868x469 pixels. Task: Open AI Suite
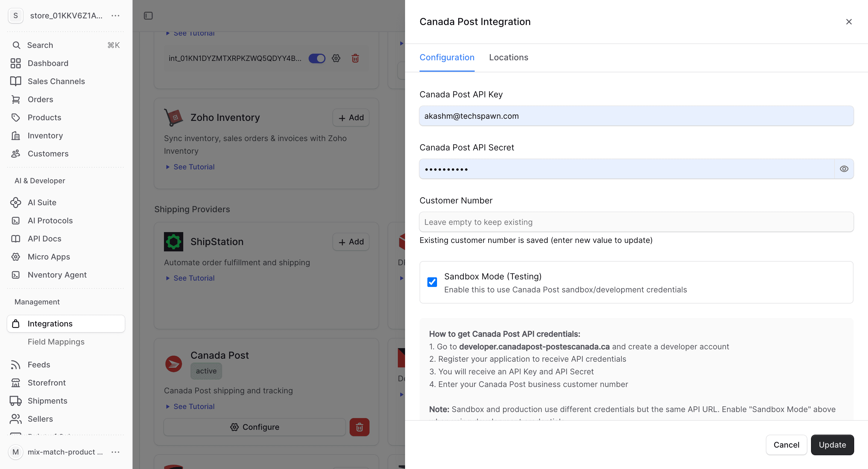coord(66,203)
